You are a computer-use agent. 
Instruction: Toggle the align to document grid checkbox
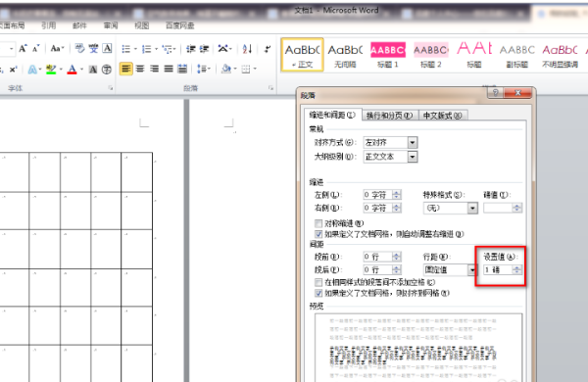pyautogui.click(x=318, y=293)
